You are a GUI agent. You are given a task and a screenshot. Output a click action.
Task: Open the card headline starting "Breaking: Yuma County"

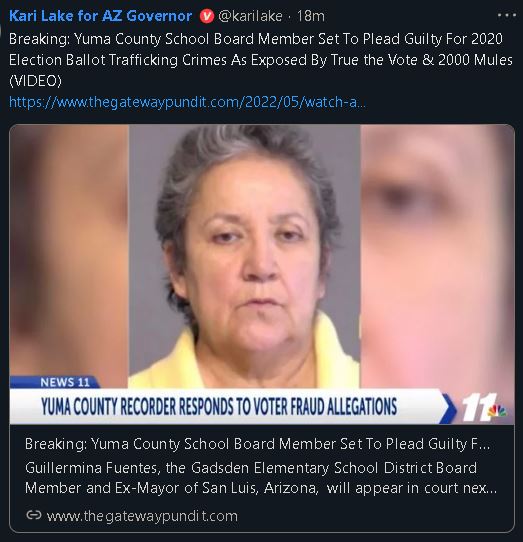coord(257,444)
